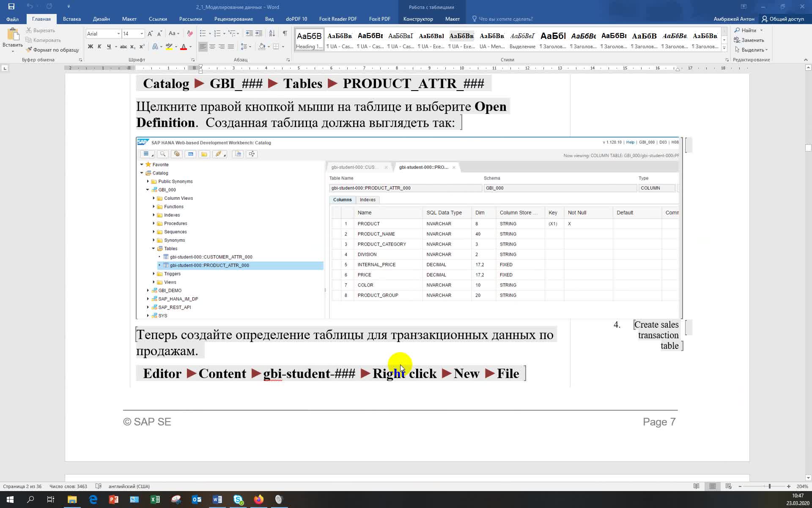Decrease paragraph indent

click(250, 33)
